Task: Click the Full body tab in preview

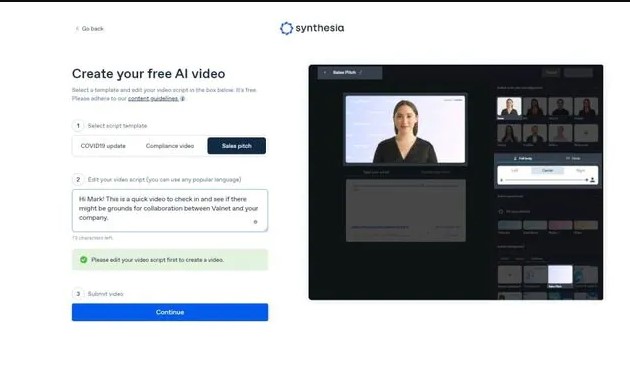Action: (x=523, y=158)
